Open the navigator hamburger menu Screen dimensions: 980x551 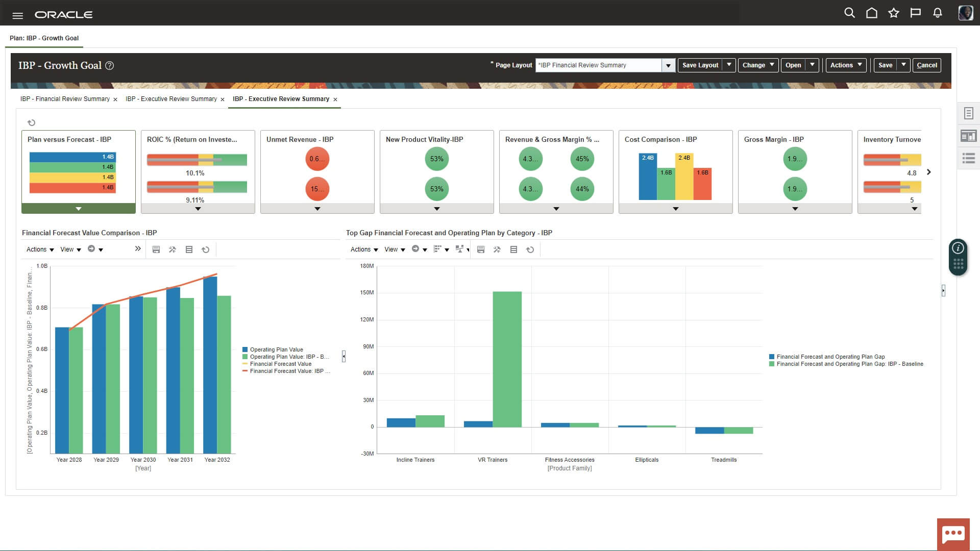click(x=17, y=15)
